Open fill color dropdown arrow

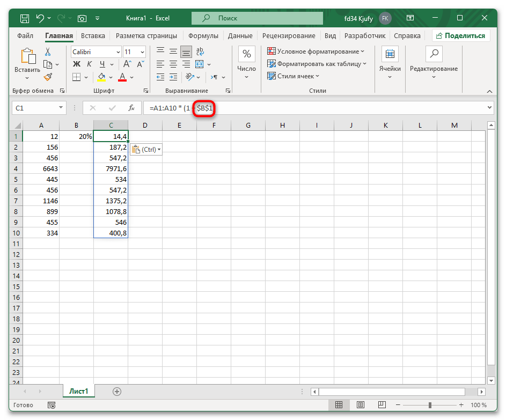point(111,77)
